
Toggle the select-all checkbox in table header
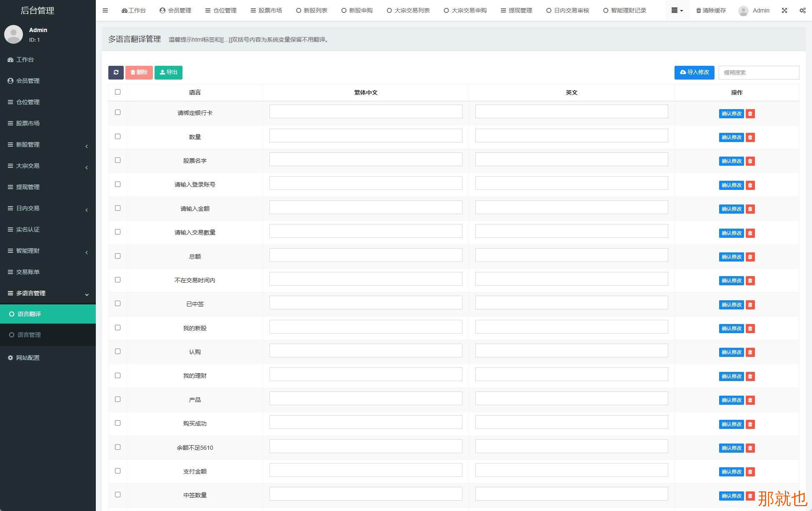pos(117,92)
